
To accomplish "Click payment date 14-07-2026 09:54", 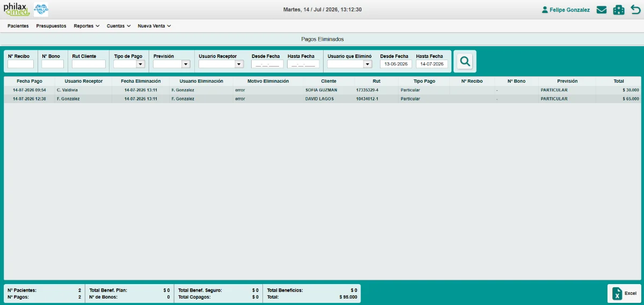I will pos(30,90).
